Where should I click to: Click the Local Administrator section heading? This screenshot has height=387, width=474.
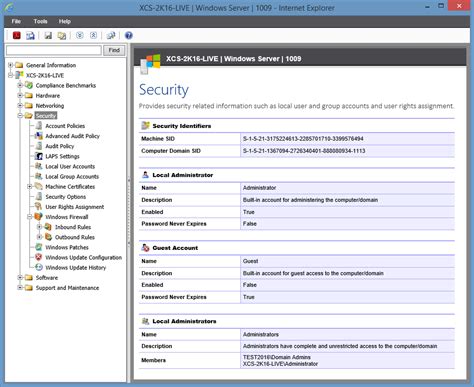[x=183, y=175]
